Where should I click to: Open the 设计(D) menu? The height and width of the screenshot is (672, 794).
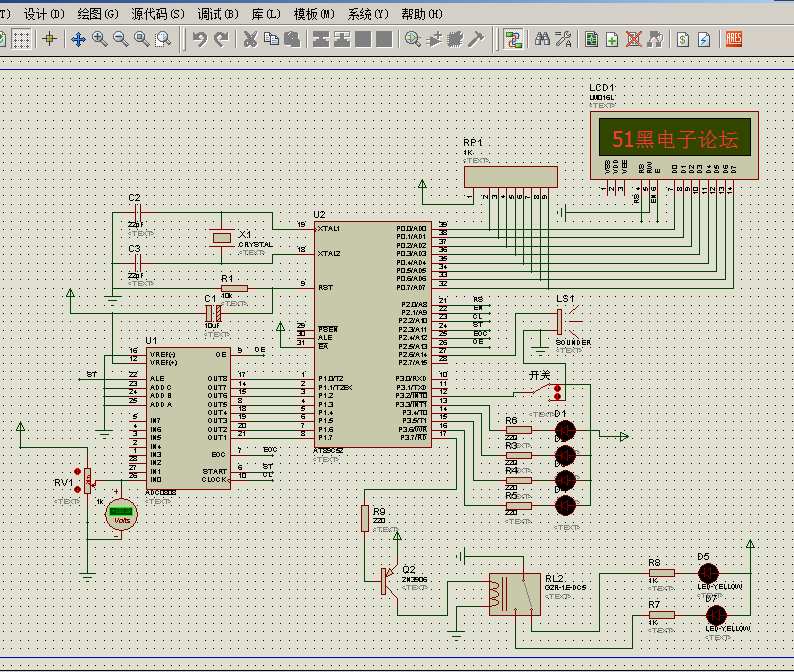(43, 14)
